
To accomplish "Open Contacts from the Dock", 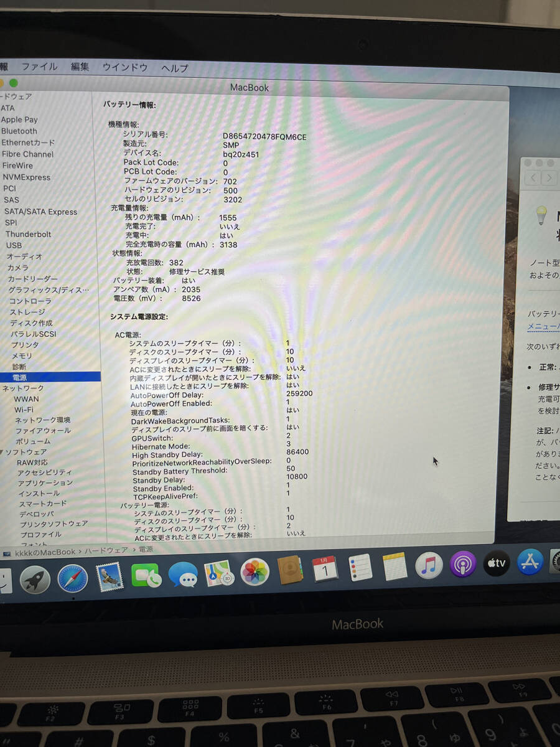I will click(x=290, y=570).
